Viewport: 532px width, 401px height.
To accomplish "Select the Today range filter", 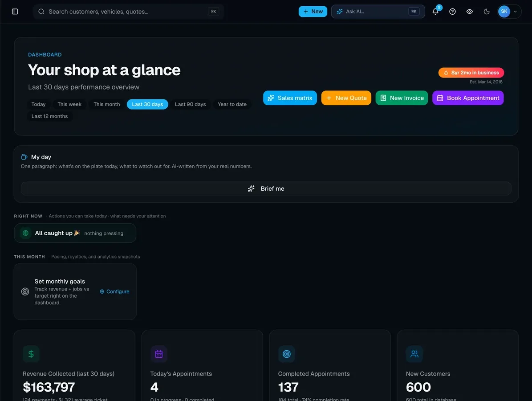I will click(38, 104).
